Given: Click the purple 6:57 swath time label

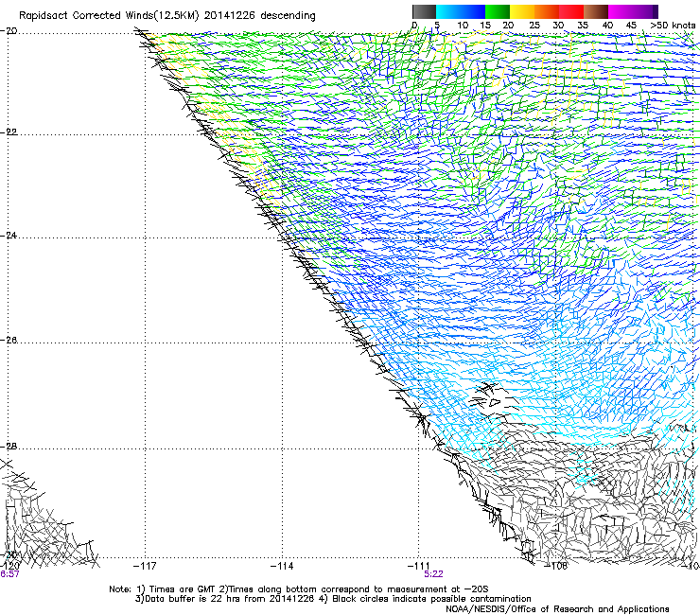Looking at the screenshot, I should [x=9, y=574].
